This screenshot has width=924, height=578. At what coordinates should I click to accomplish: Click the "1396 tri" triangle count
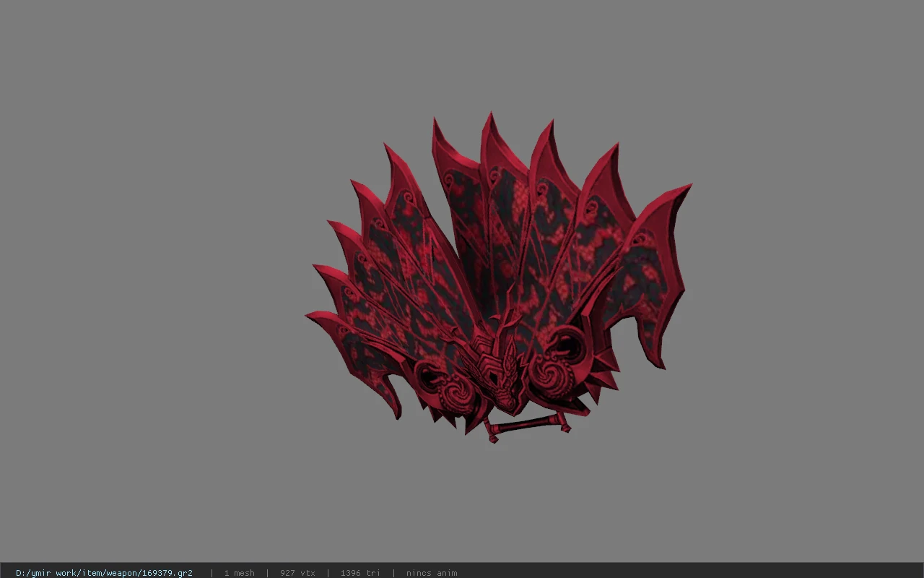(x=360, y=573)
